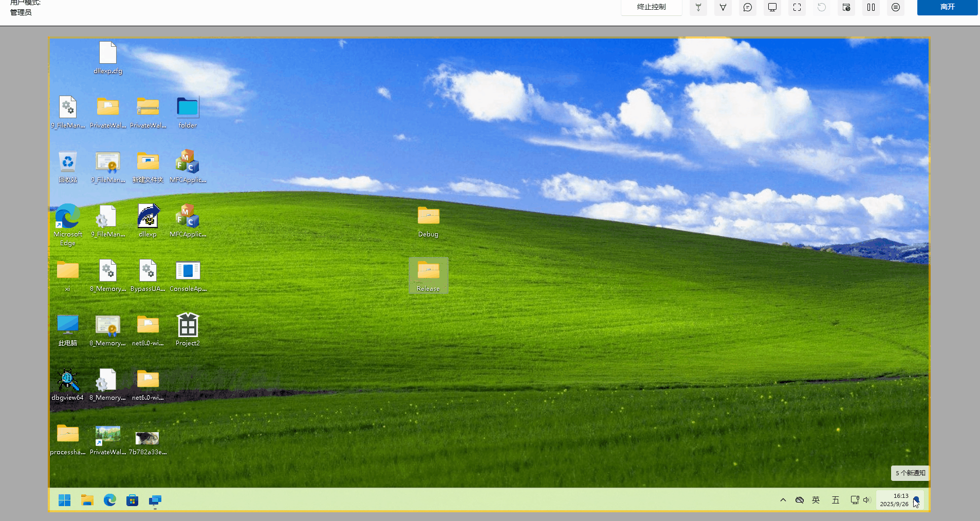Select the dllexp application icon

point(148,221)
